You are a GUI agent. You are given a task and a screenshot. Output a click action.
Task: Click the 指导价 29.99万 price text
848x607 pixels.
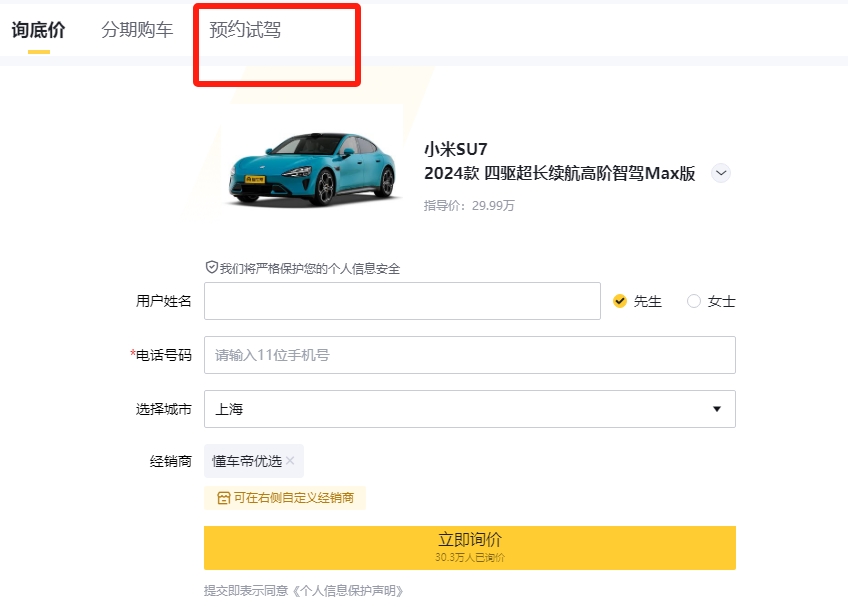pyautogui.click(x=469, y=206)
